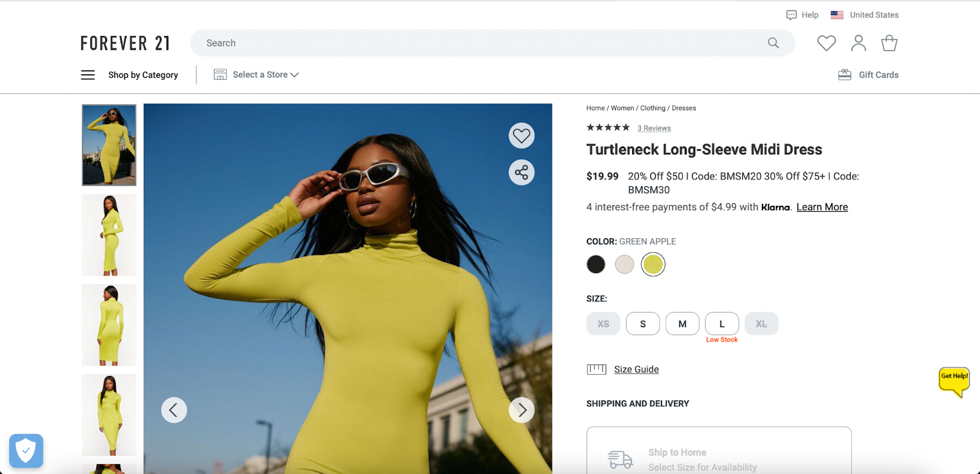980x474 pixels.
Task: Go to Clothing breadcrumb
Action: [x=653, y=108]
